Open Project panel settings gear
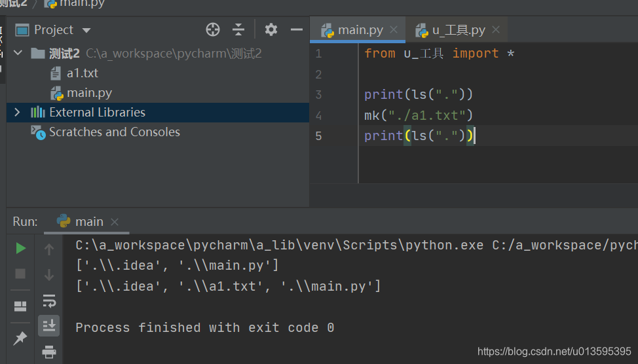Screen dimensions: 638x364 [271, 29]
